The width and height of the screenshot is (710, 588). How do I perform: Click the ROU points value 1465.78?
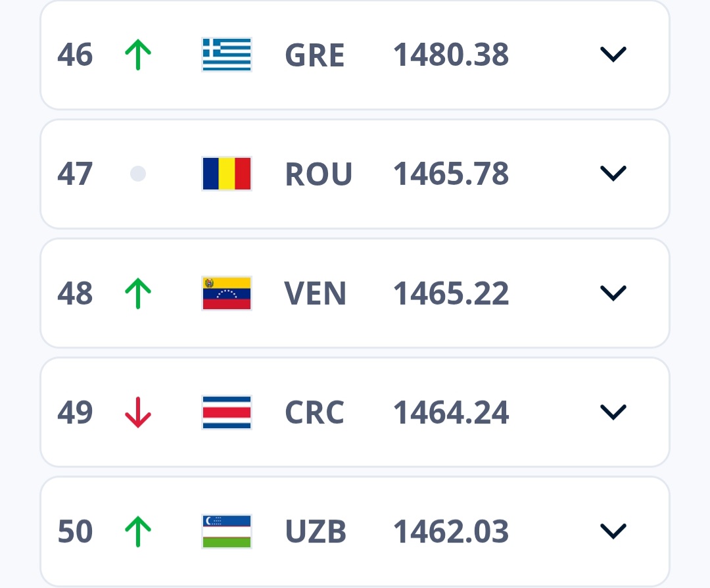coord(451,174)
